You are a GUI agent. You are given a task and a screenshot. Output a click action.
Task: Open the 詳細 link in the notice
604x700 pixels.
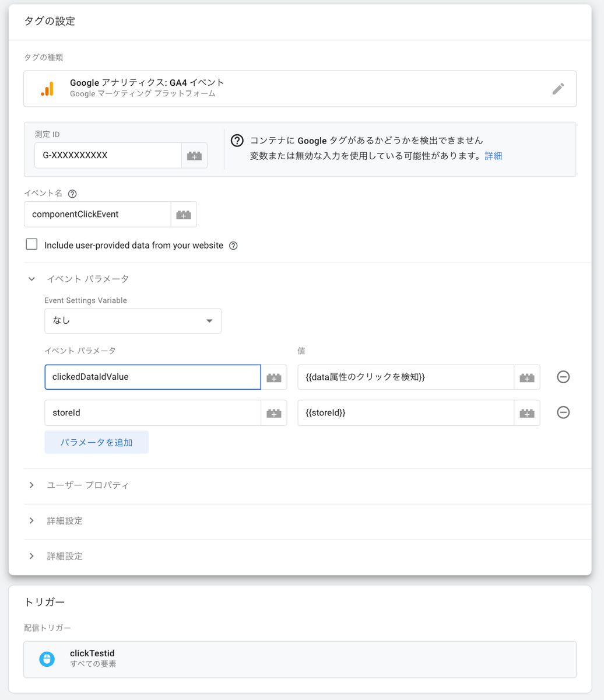(x=493, y=156)
